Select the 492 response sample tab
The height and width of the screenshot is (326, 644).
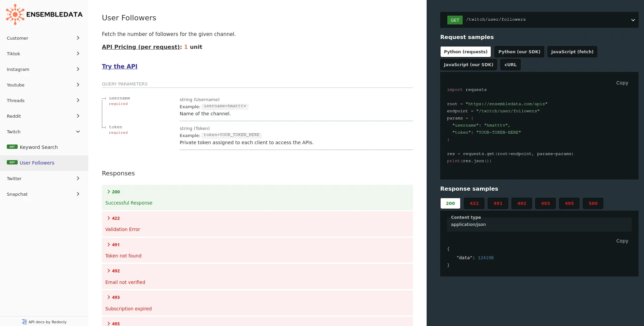click(x=522, y=203)
